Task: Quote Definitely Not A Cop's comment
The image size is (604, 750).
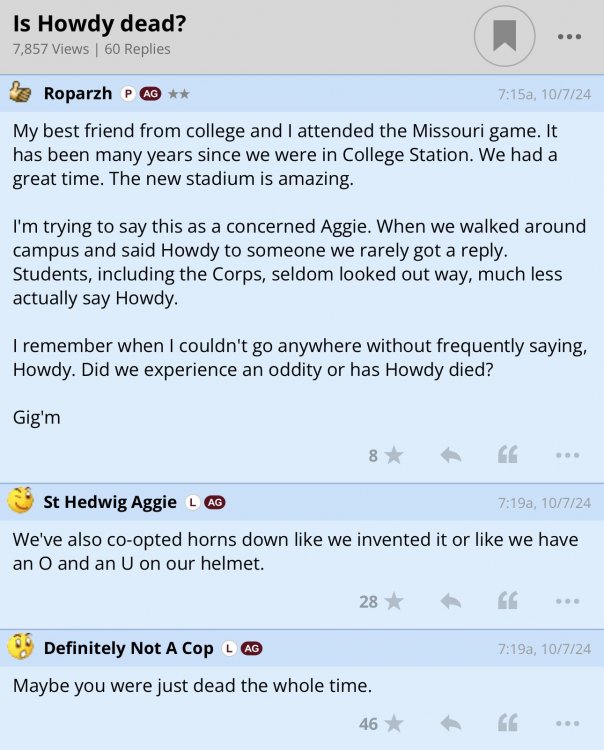Action: [508, 723]
